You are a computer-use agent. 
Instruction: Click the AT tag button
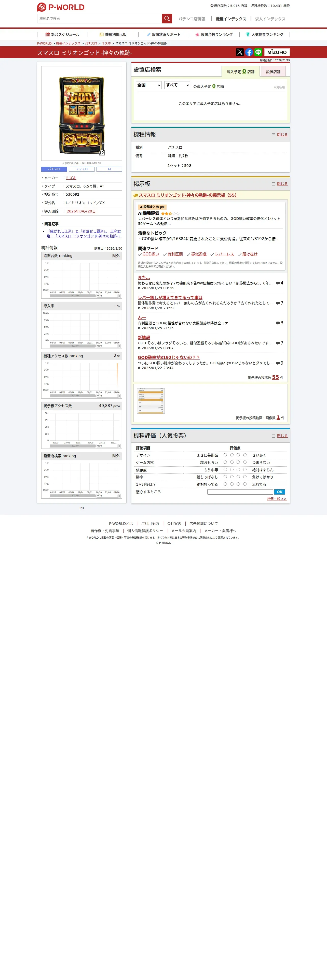(x=109, y=169)
